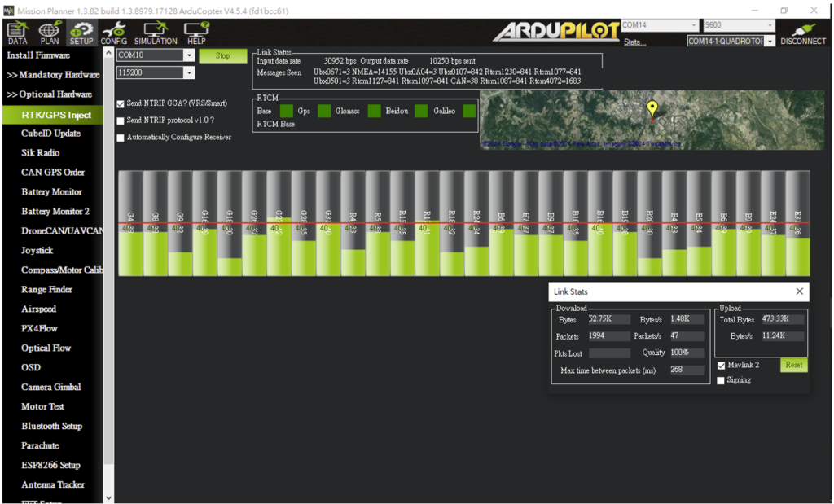This screenshot has height=504, width=834.
Task: Open the DATA flight data screen
Action: 16,33
